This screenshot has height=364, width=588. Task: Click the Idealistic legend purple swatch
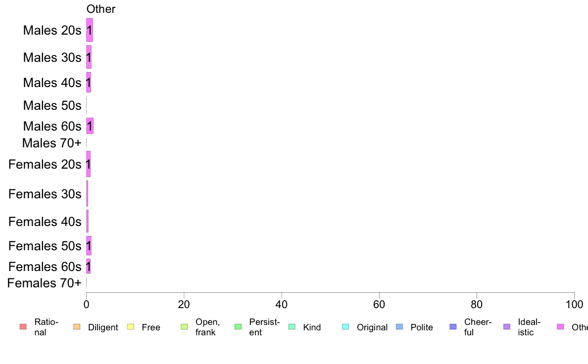[x=507, y=327]
